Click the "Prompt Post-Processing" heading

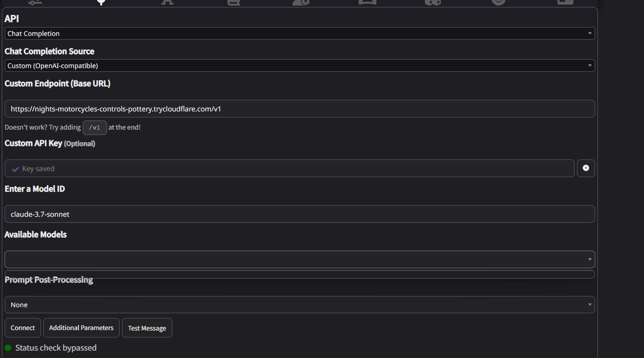click(49, 280)
